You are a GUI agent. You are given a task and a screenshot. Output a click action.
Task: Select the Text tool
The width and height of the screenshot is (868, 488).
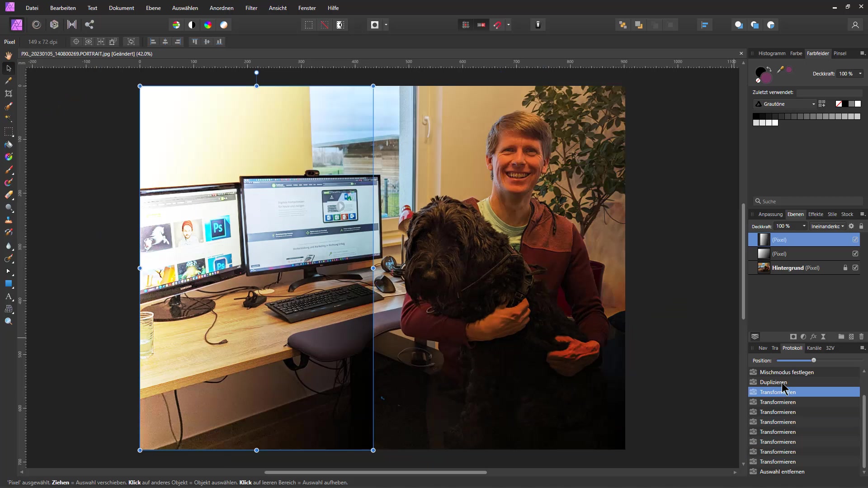[x=9, y=296]
